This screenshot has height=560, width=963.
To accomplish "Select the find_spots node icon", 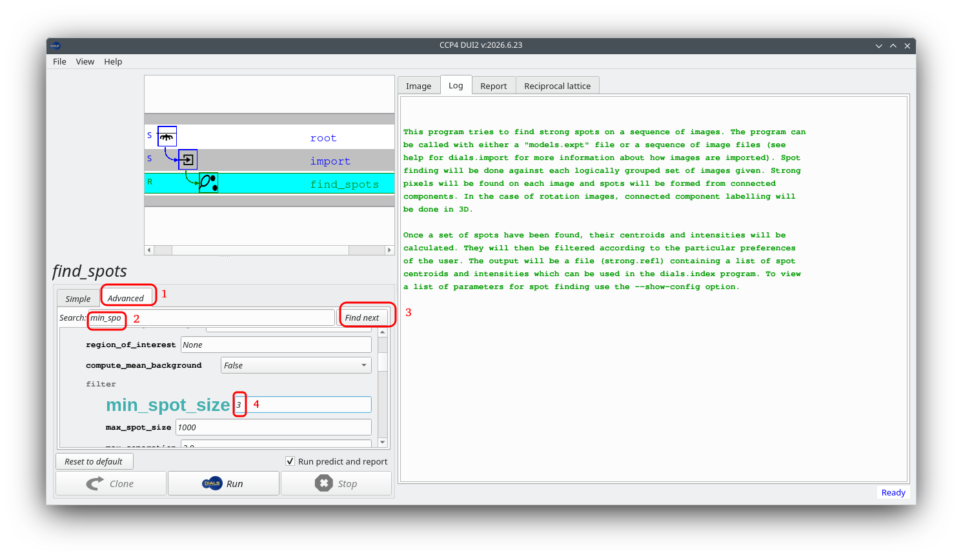I will 208,183.
